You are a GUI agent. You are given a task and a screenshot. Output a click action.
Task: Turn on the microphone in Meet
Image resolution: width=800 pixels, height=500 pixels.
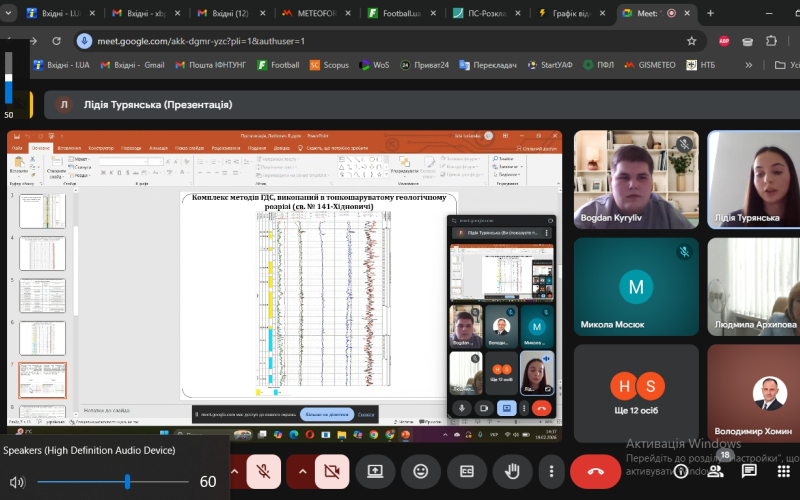(x=265, y=471)
